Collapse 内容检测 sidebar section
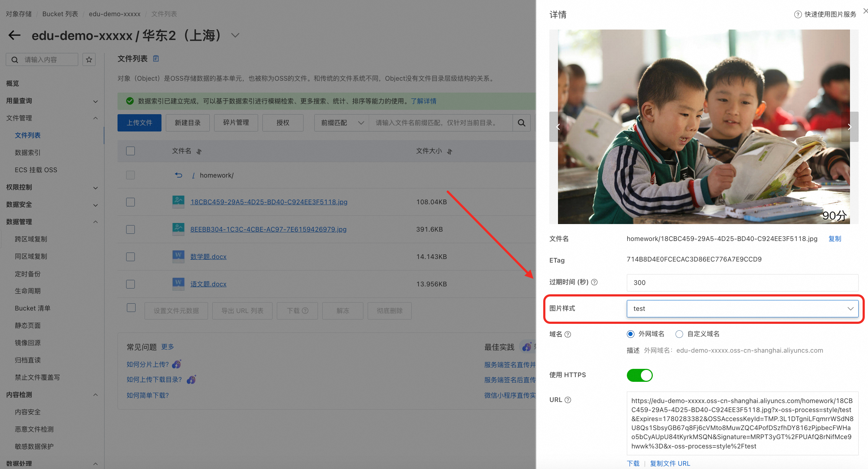The image size is (868, 469). [x=96, y=395]
